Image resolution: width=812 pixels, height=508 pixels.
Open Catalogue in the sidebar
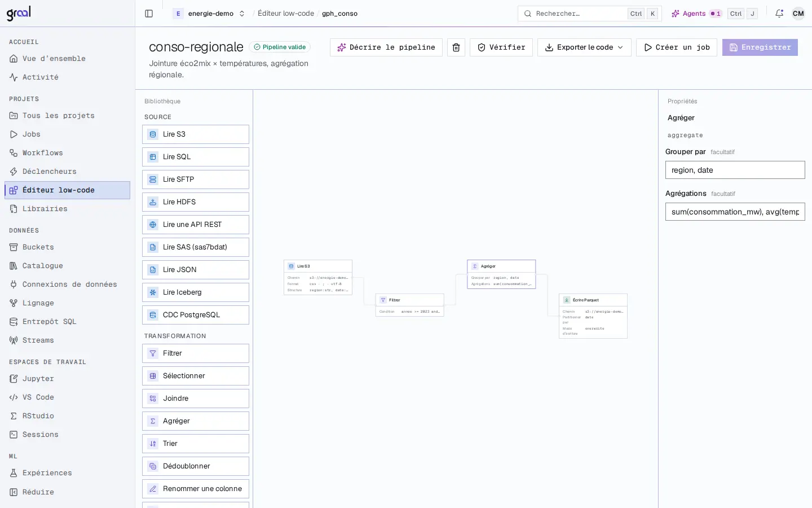tap(67, 266)
